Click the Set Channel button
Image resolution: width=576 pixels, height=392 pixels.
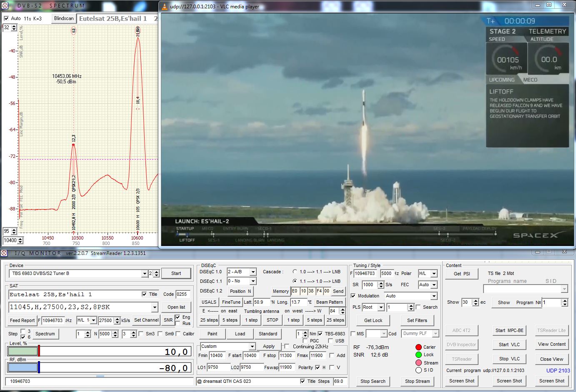pos(146,320)
